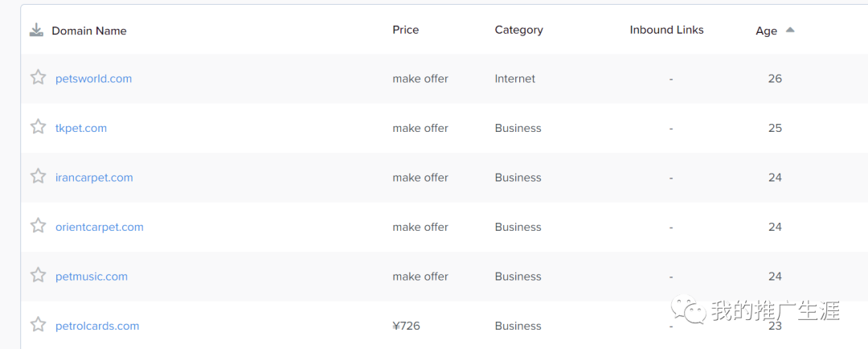Sort by Inbound Links column header
Image resolution: width=868 pixels, height=349 pixels.
[666, 30]
